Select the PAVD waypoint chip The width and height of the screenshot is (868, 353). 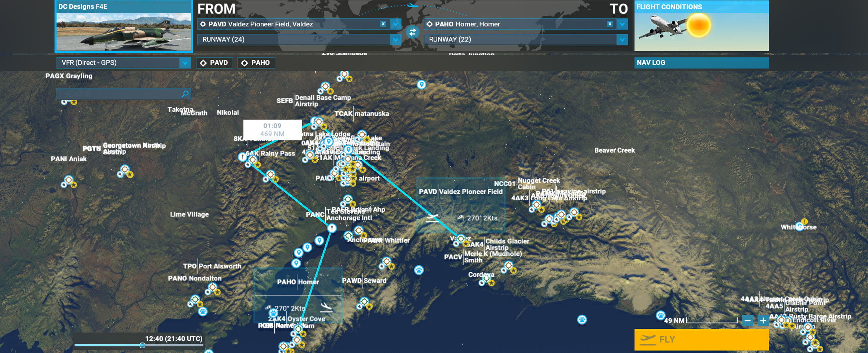(214, 63)
